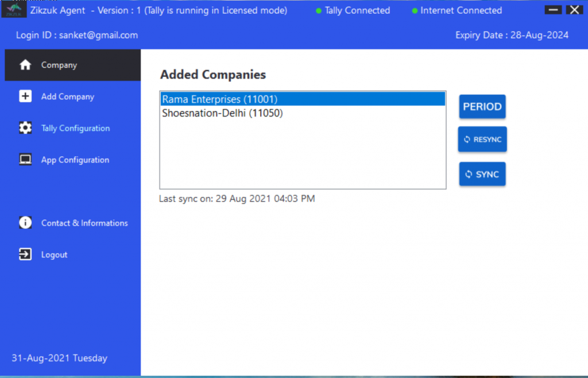588x378 pixels.
Task: Click the Zikzuk logo in title bar
Action: [14, 10]
